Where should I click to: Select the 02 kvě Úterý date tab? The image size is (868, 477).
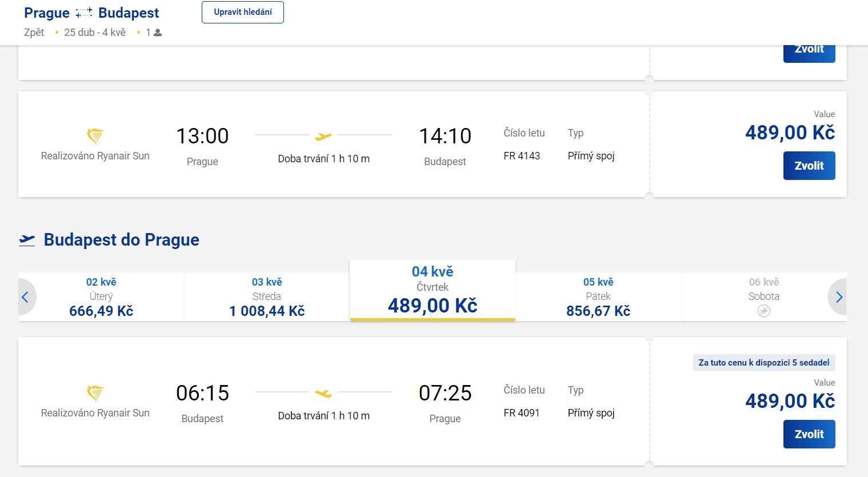pos(101,297)
